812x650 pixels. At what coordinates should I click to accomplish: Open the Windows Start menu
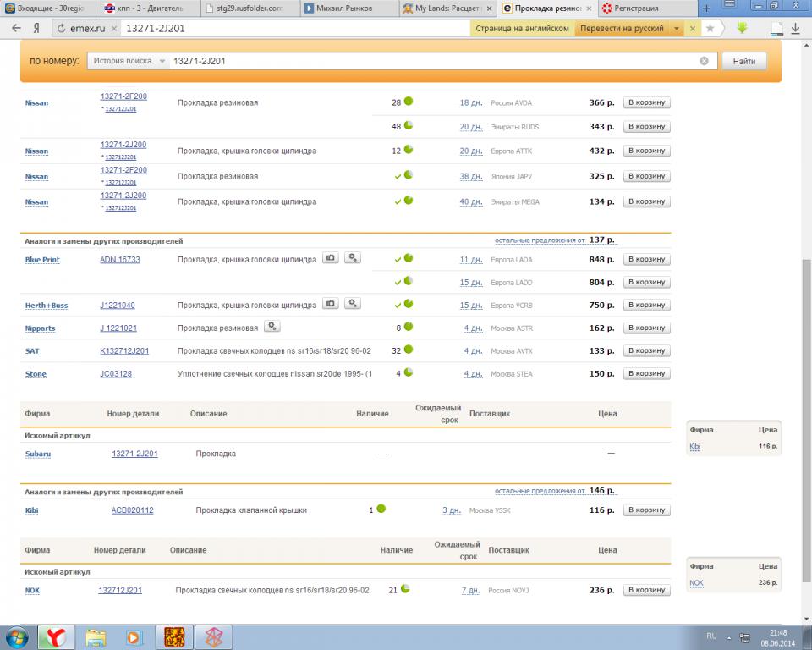click(17, 637)
